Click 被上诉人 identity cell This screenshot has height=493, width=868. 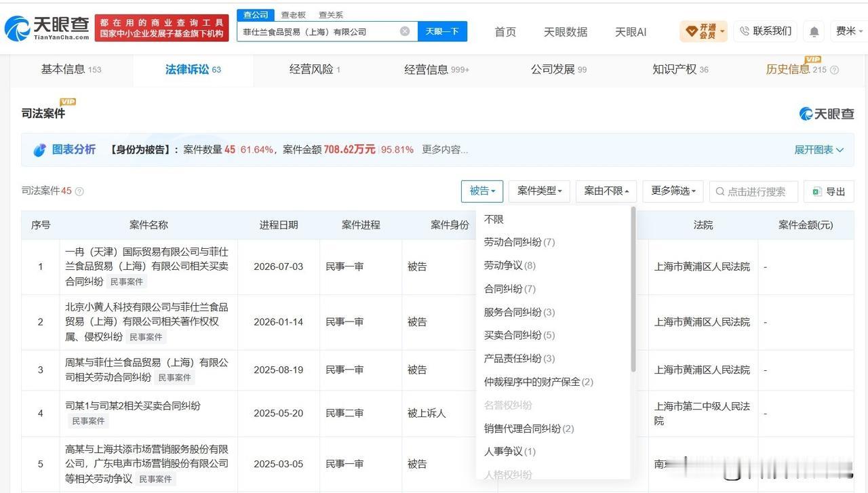click(x=427, y=413)
